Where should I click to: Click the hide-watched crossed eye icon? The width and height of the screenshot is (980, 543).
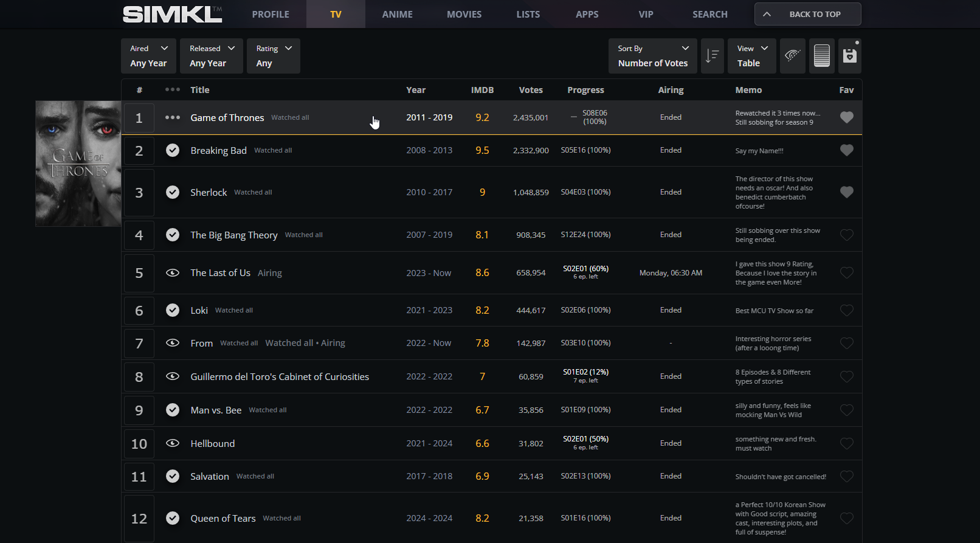[792, 56]
